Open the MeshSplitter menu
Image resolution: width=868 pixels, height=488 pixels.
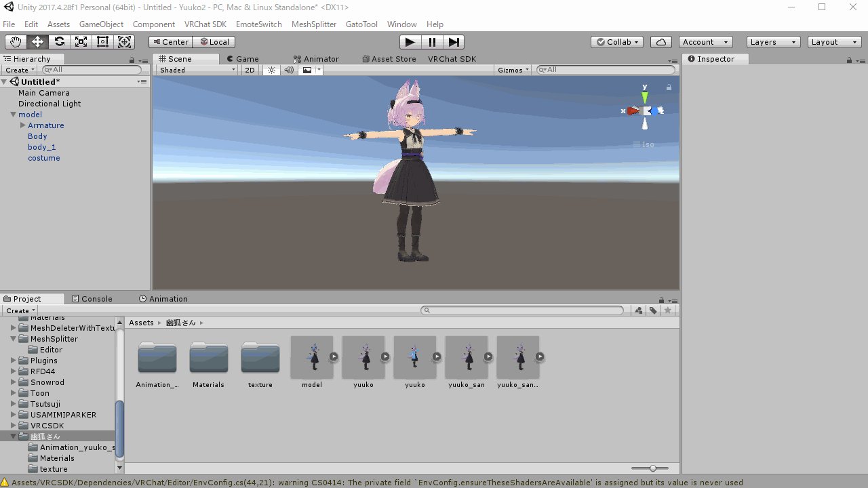coord(314,24)
